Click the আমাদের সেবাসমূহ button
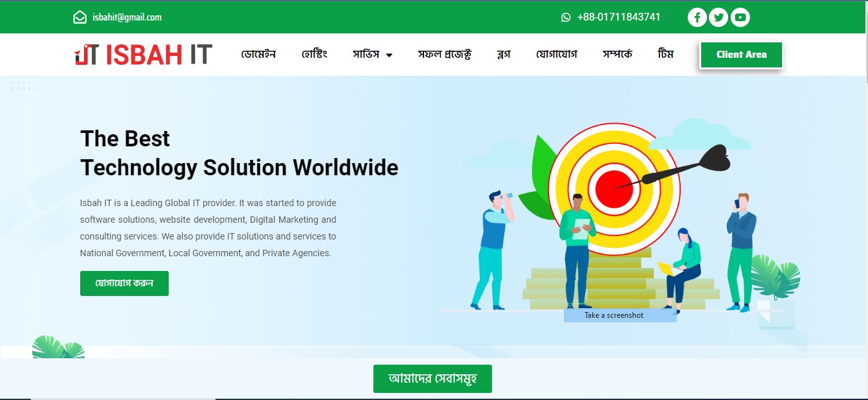 (x=432, y=379)
